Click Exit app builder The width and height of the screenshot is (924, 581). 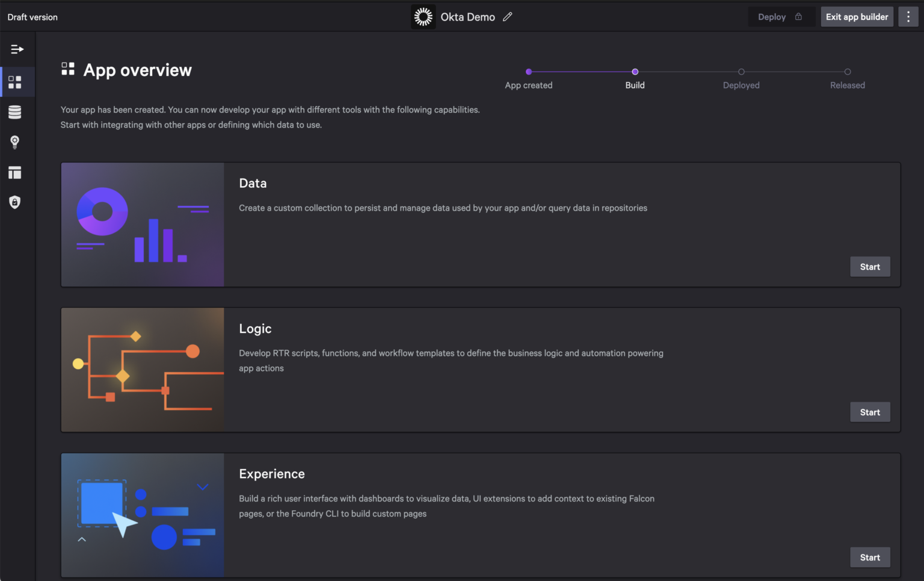pos(857,16)
